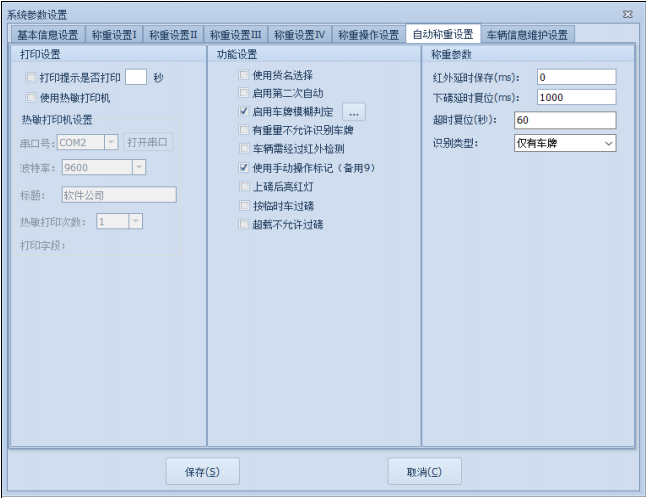This screenshot has height=498, width=646.
Task: Click the 红外延时保存(ms) input field
Action: click(576, 77)
